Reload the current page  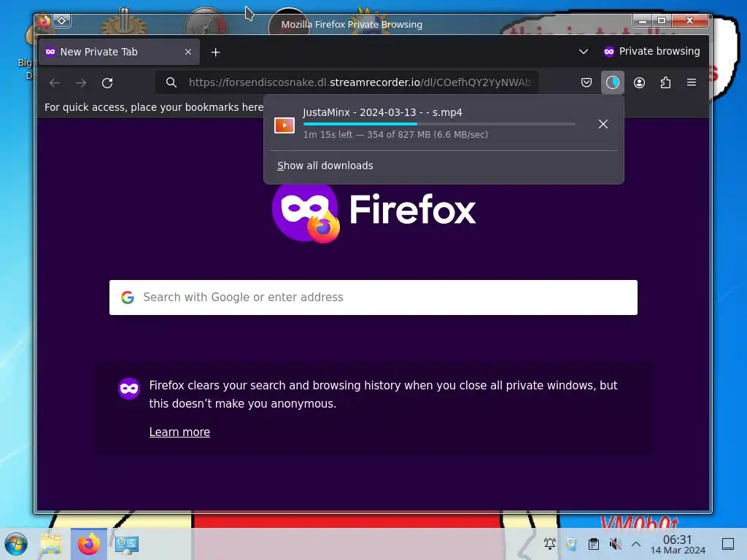pos(107,83)
